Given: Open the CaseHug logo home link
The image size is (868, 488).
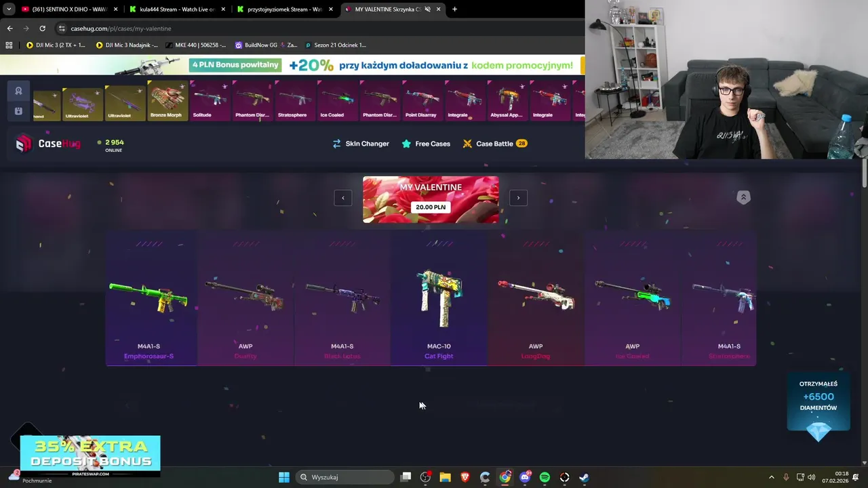Looking at the screenshot, I should (x=48, y=143).
